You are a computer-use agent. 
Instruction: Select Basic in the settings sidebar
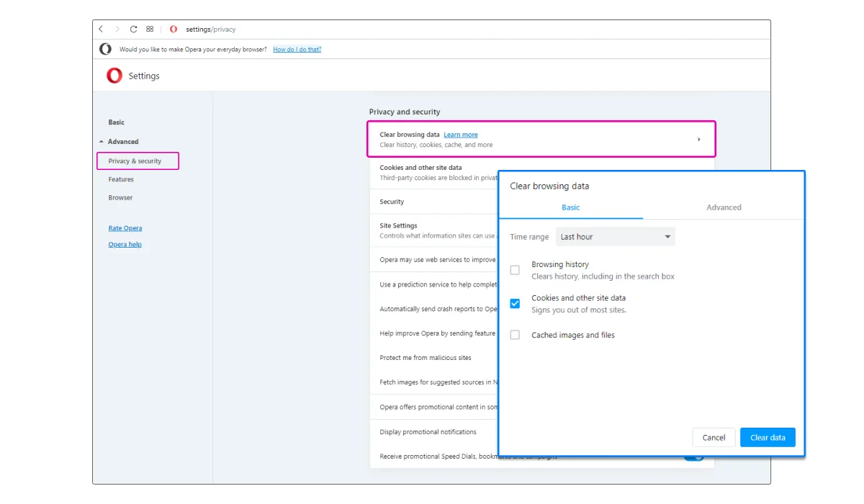click(x=117, y=122)
